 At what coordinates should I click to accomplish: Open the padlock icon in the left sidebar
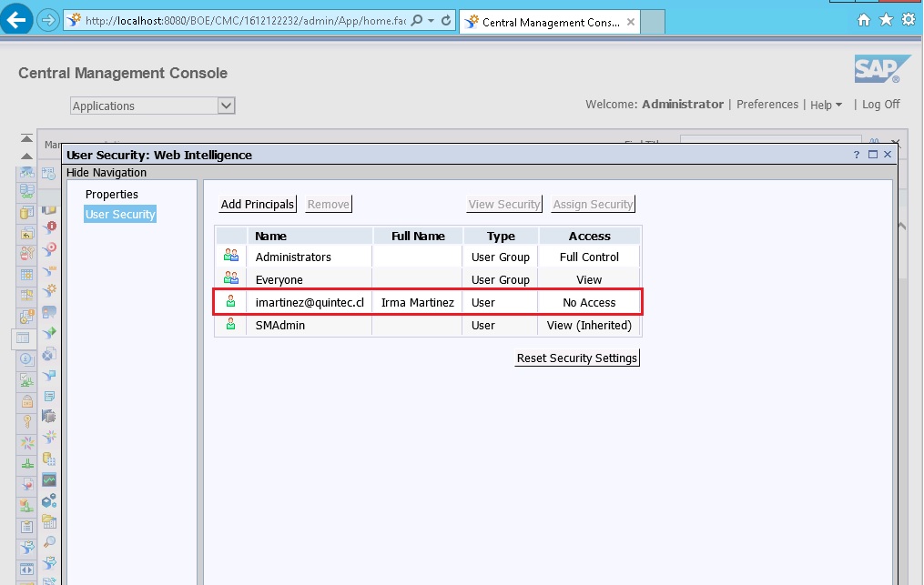click(x=27, y=401)
